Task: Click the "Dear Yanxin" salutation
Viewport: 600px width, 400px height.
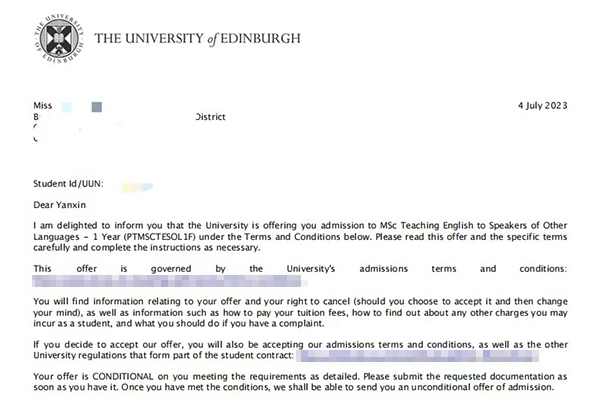Action: 62,205
